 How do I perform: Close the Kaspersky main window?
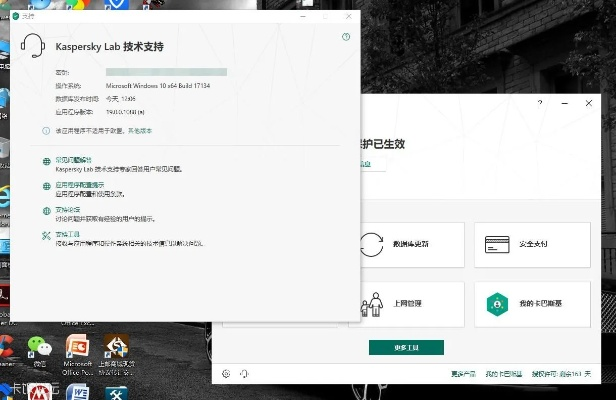pyautogui.click(x=588, y=103)
